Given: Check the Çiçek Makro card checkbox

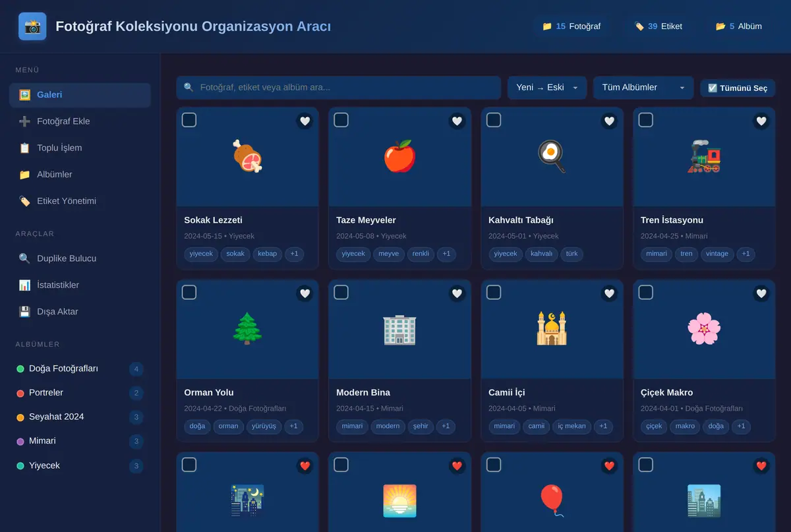Looking at the screenshot, I should point(646,293).
